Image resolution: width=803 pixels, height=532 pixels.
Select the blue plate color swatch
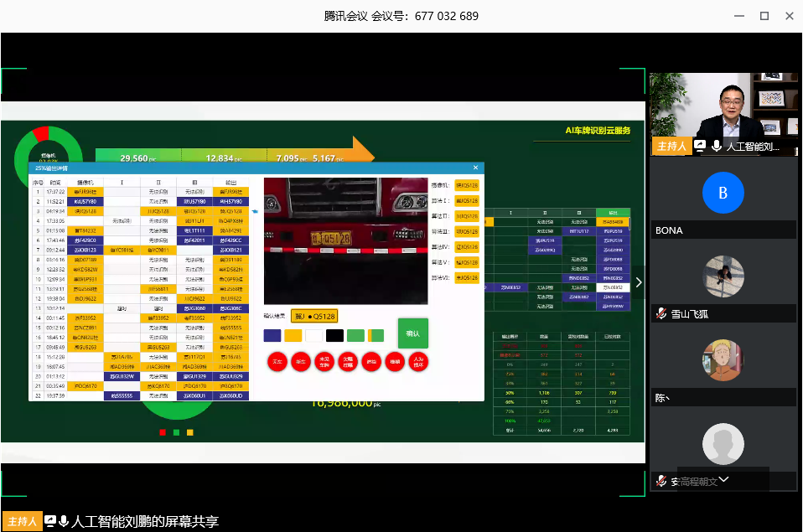[272, 336]
